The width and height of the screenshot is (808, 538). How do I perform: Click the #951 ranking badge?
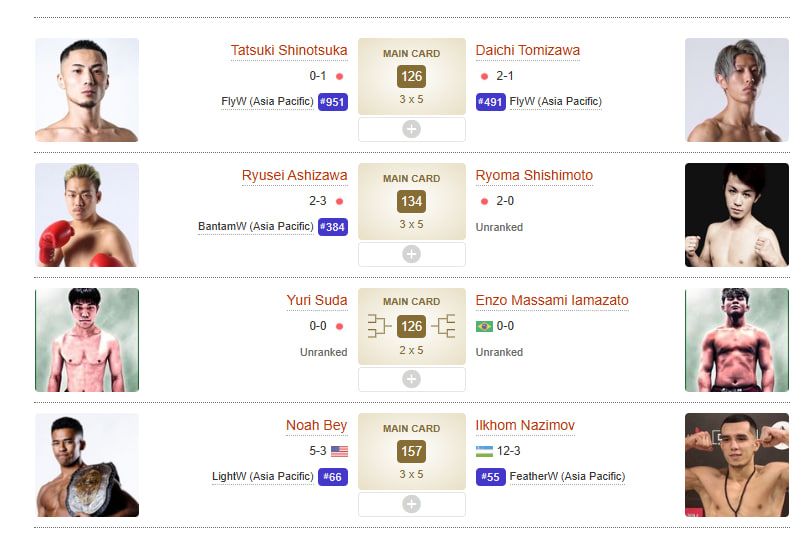333,102
